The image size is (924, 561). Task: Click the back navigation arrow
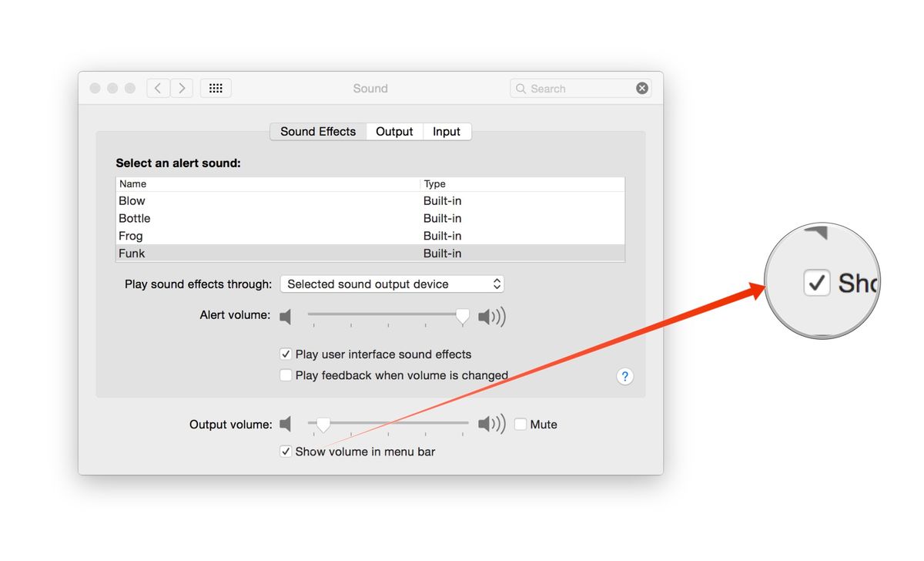click(x=158, y=88)
